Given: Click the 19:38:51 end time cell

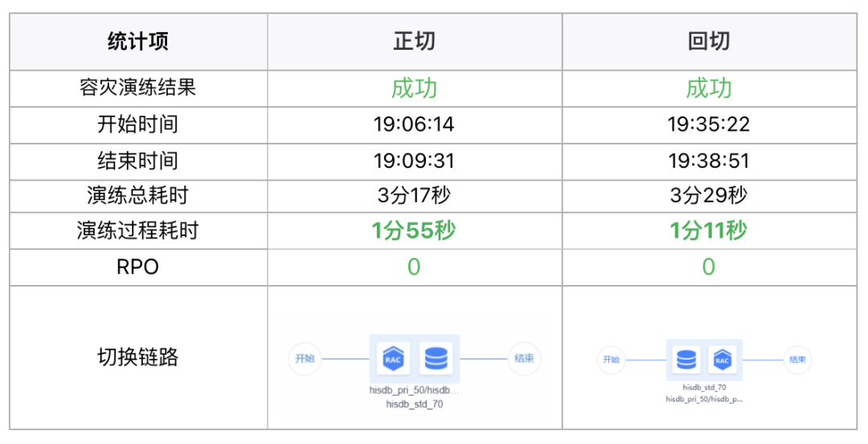Looking at the screenshot, I should pos(709,161).
